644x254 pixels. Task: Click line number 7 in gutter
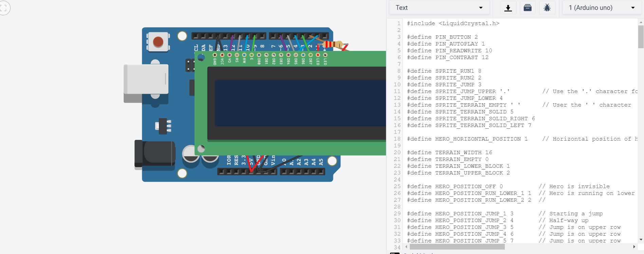399,64
